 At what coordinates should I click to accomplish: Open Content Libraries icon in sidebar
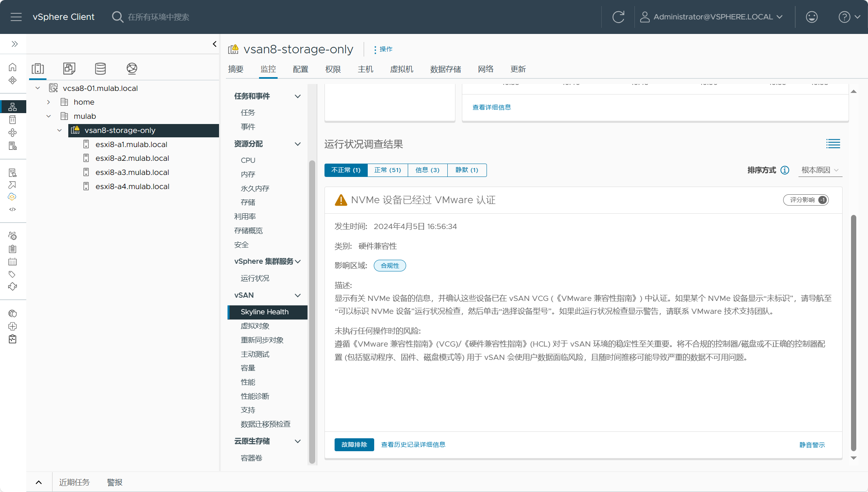click(x=13, y=120)
